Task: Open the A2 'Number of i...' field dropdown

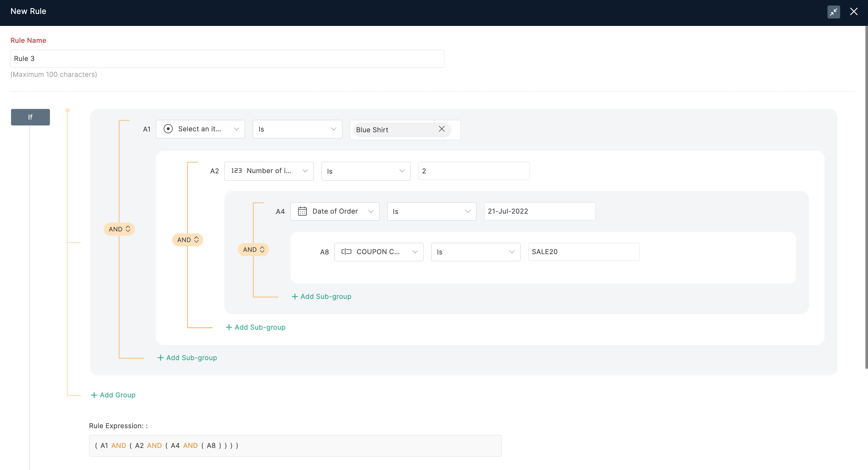Action: [x=269, y=171]
